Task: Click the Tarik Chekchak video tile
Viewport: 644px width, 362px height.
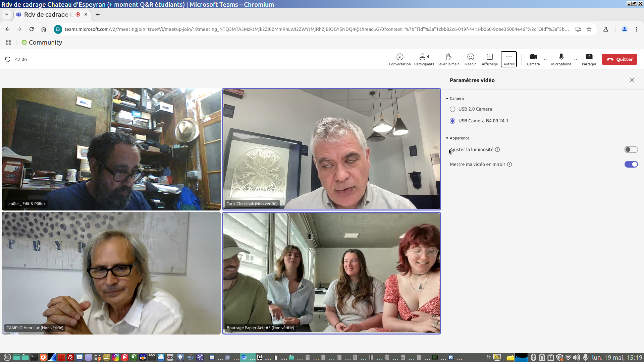Action: point(331,149)
